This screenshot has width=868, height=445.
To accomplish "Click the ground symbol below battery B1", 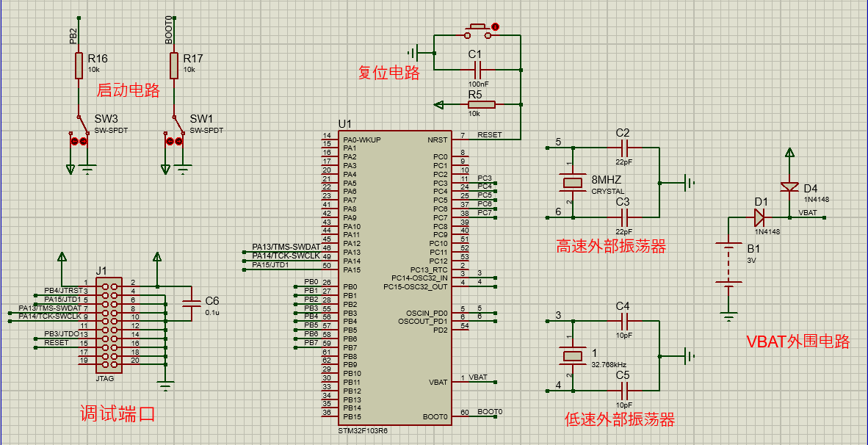I will point(730,318).
